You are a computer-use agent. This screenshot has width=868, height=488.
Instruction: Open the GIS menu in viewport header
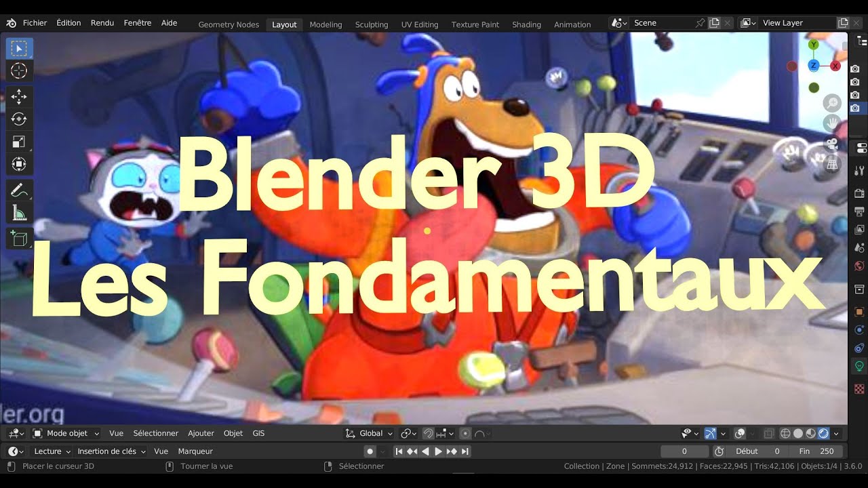(x=258, y=433)
